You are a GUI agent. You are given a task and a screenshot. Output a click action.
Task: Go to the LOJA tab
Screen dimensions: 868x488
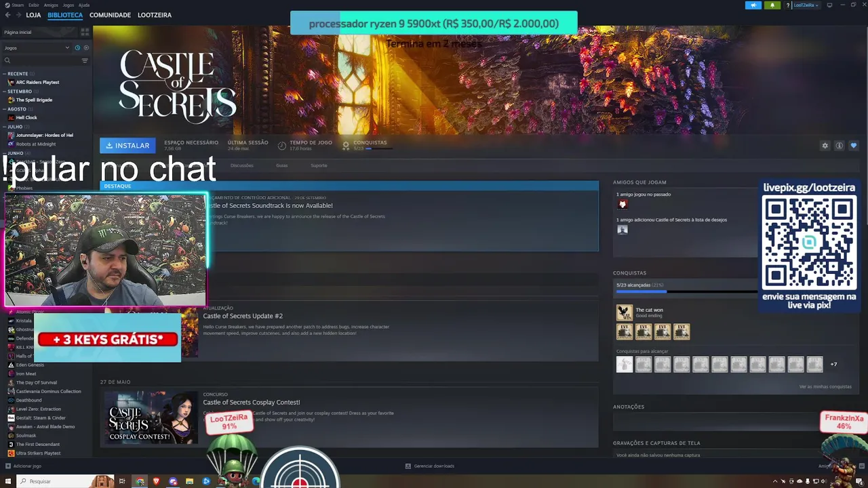(33, 15)
